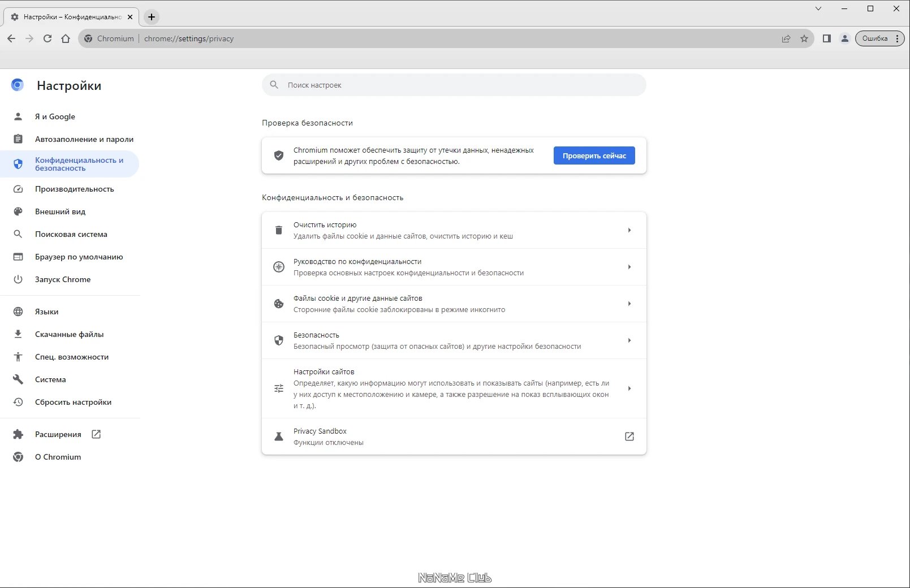
Task: Click inside the Поиск настроек field
Action: 452,85
